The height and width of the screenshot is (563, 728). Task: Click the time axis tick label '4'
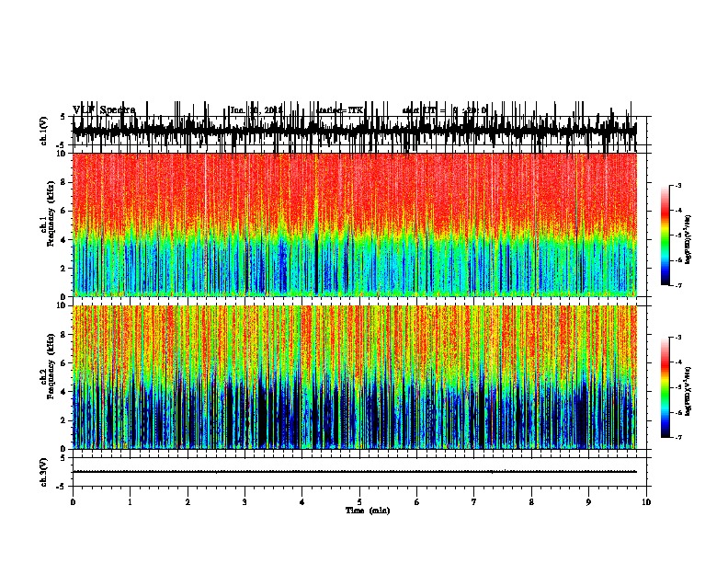(x=302, y=502)
